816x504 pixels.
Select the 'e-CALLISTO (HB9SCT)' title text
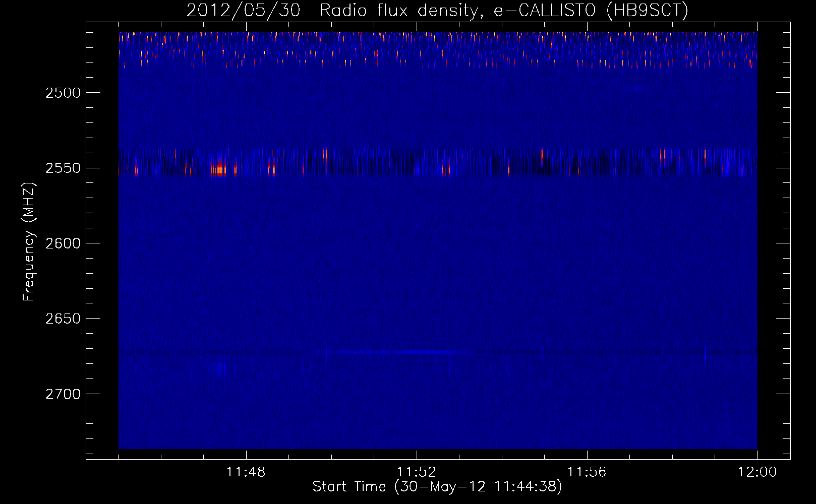click(x=591, y=11)
